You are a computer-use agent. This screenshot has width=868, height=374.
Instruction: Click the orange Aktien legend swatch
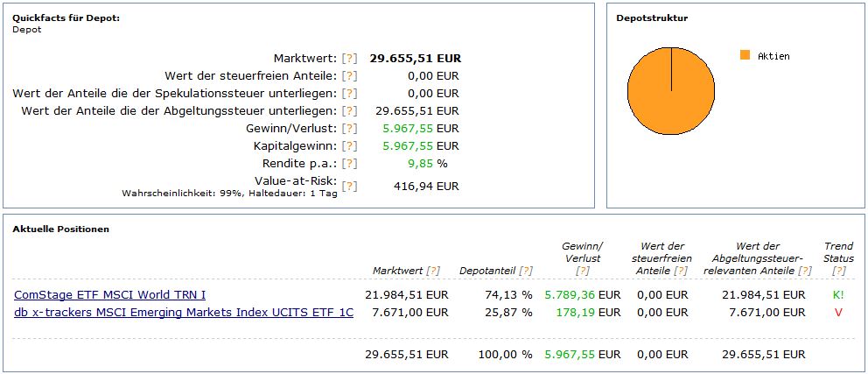pos(745,55)
